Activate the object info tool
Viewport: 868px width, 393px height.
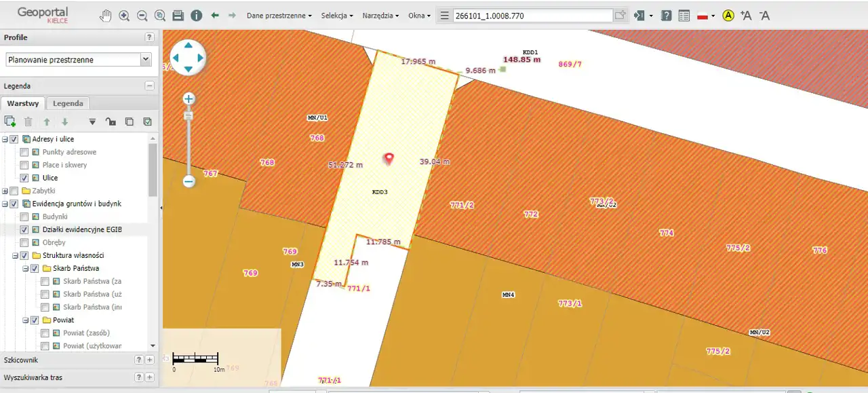pos(197,16)
